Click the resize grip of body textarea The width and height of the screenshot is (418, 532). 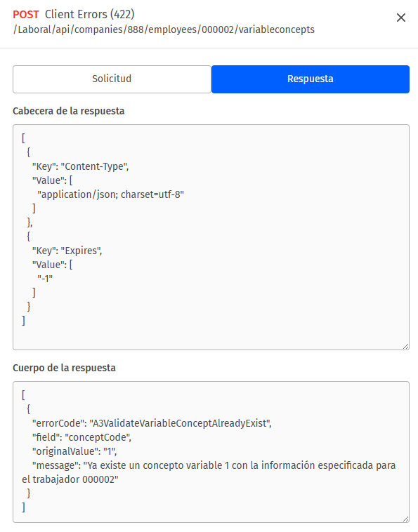(405, 519)
